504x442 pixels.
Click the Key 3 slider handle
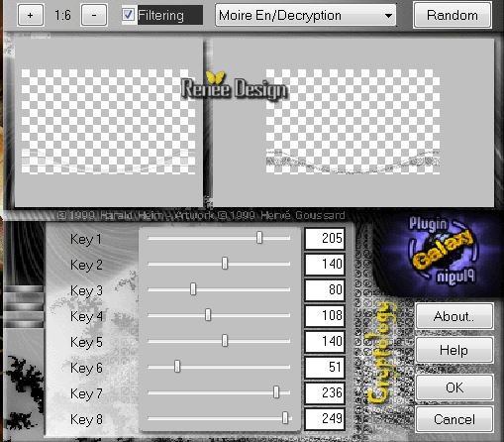[193, 289]
